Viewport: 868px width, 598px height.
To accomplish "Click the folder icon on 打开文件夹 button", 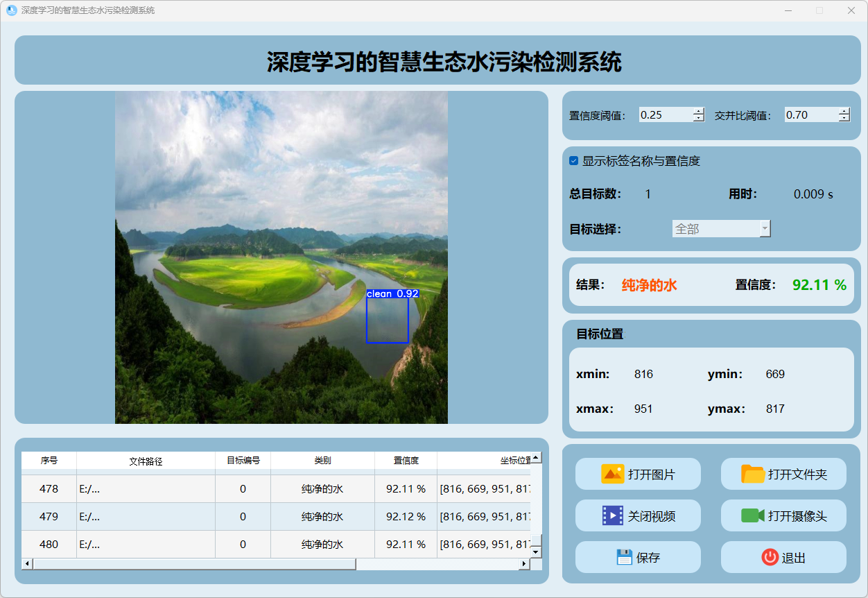I will tap(753, 475).
